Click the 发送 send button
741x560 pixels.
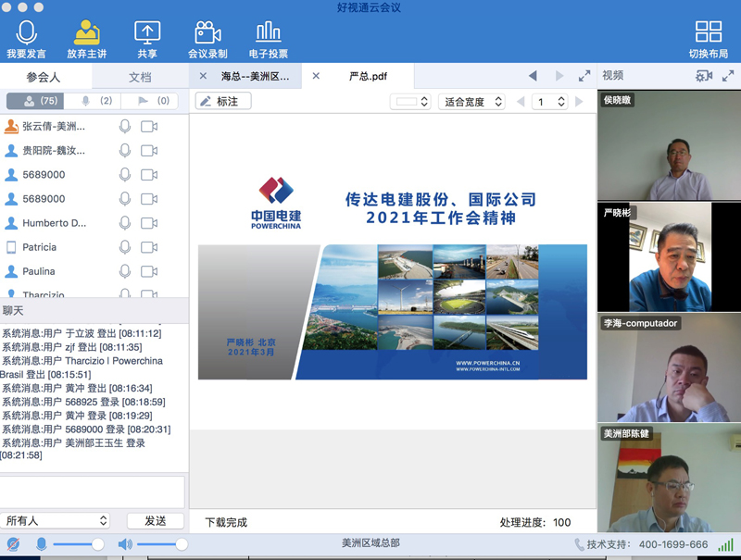point(155,521)
